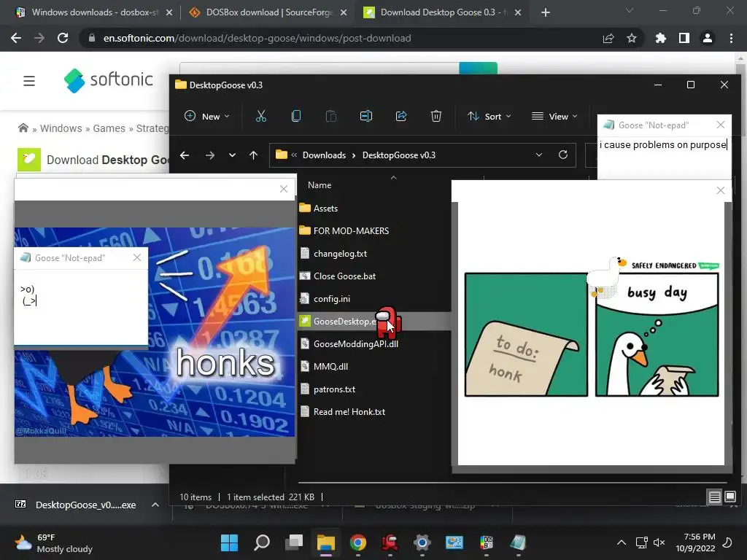Select the Assets folder
This screenshot has height=560, width=747.
[x=326, y=208]
